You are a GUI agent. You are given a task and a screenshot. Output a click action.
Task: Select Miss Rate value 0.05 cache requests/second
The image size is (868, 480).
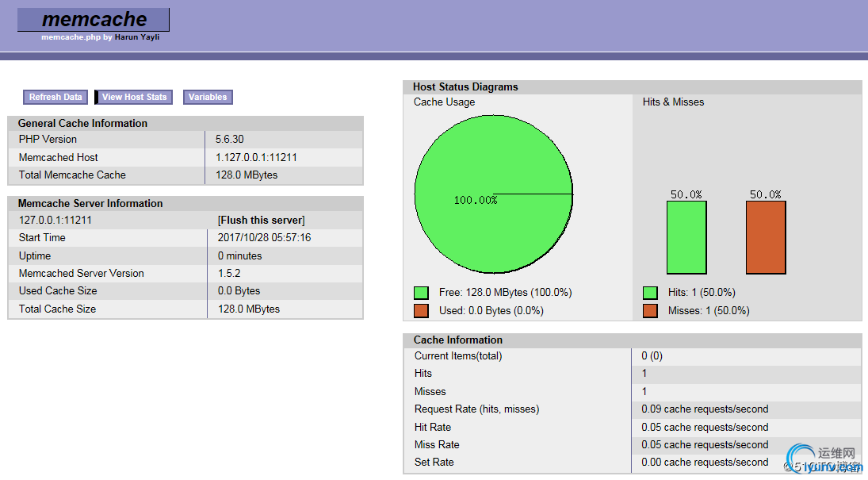pos(705,445)
